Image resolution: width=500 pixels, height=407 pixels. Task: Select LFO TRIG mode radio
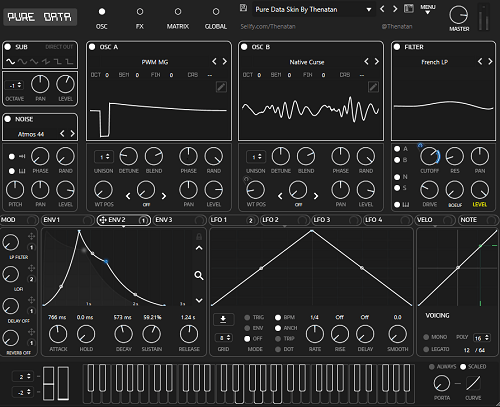[247, 317]
